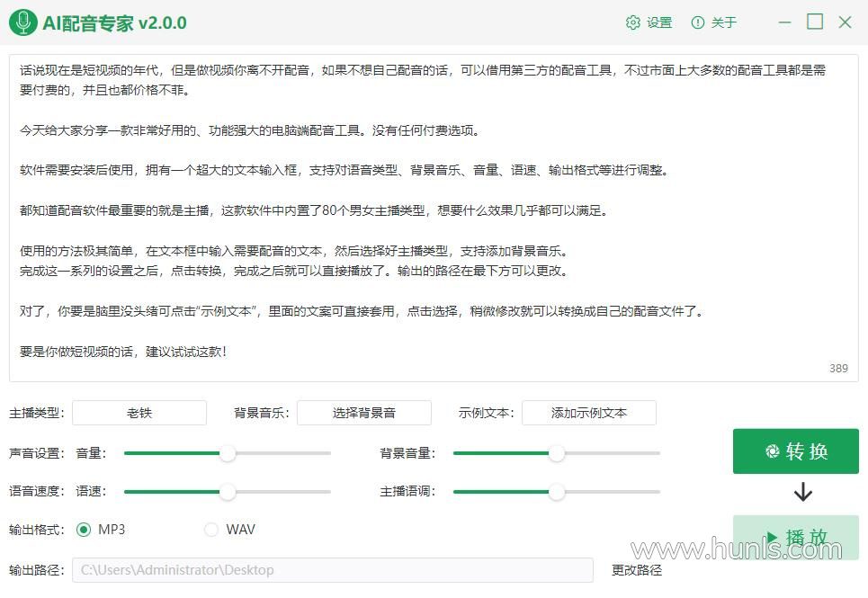Adjust the 背景音量 background volume slider
The image size is (868, 598).
pos(557,453)
